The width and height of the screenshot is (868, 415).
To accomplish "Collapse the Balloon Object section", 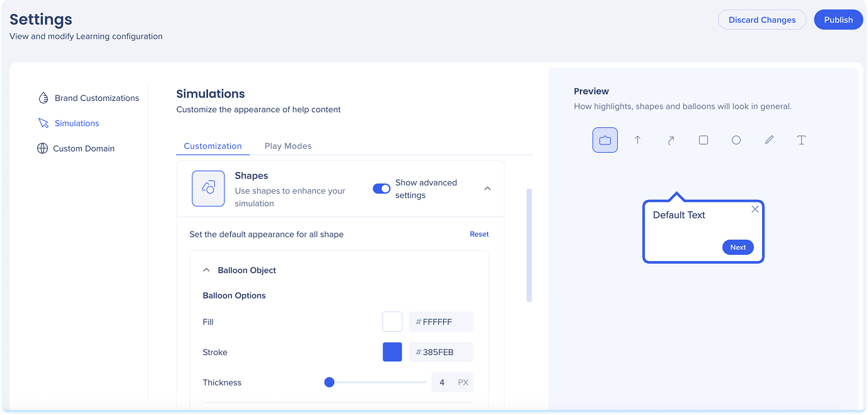I will click(x=206, y=270).
